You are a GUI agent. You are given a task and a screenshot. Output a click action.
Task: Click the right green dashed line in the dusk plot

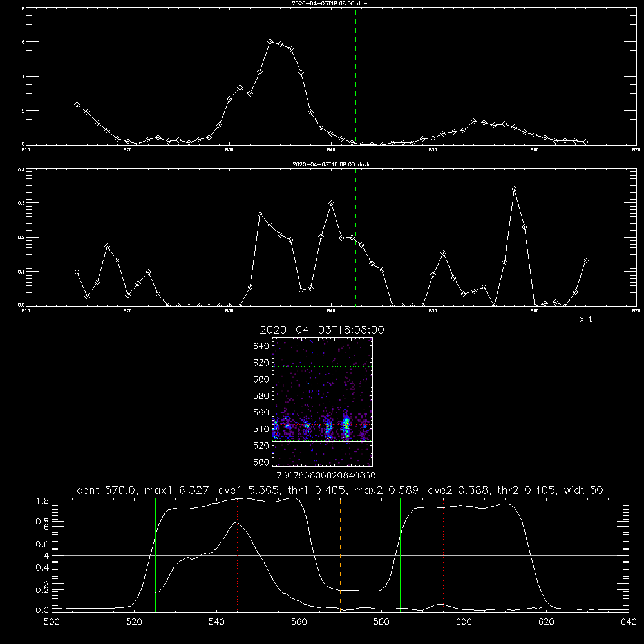pyautogui.click(x=355, y=238)
